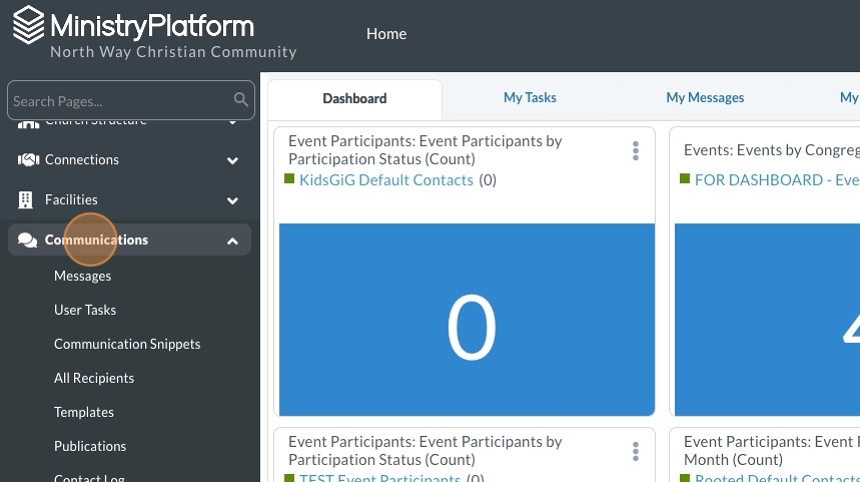This screenshot has height=482, width=860.
Task: Open the Home link in the header
Action: 386,34
